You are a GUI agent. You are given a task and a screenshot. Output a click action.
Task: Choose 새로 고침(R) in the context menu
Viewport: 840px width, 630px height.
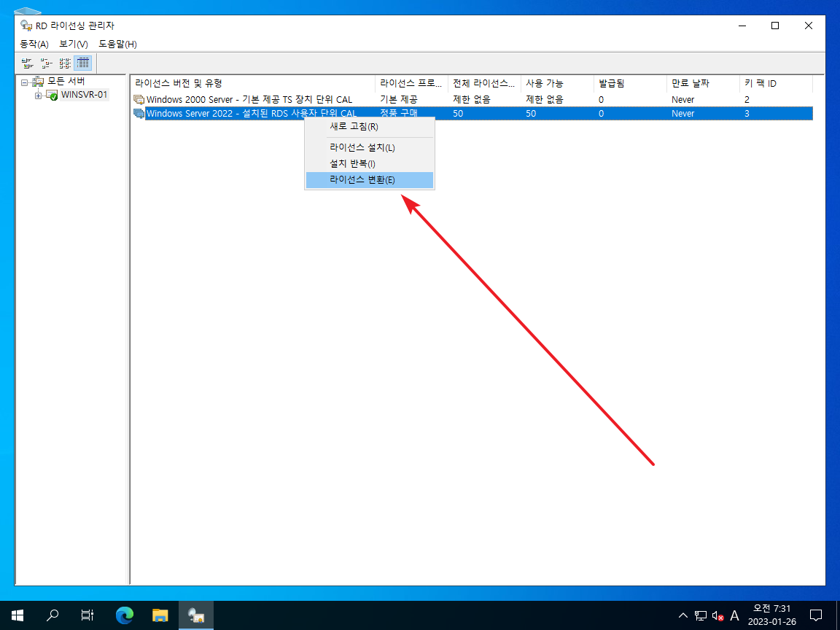[370, 127]
